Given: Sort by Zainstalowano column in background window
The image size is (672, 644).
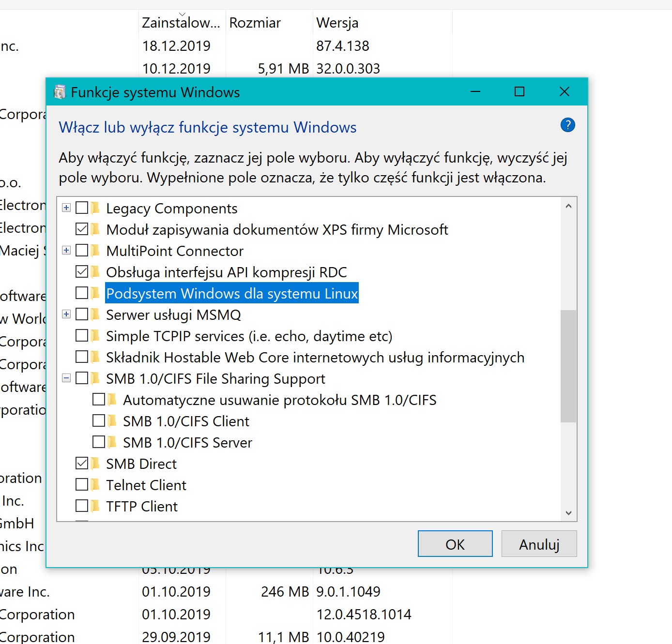Looking at the screenshot, I should pyautogui.click(x=182, y=22).
